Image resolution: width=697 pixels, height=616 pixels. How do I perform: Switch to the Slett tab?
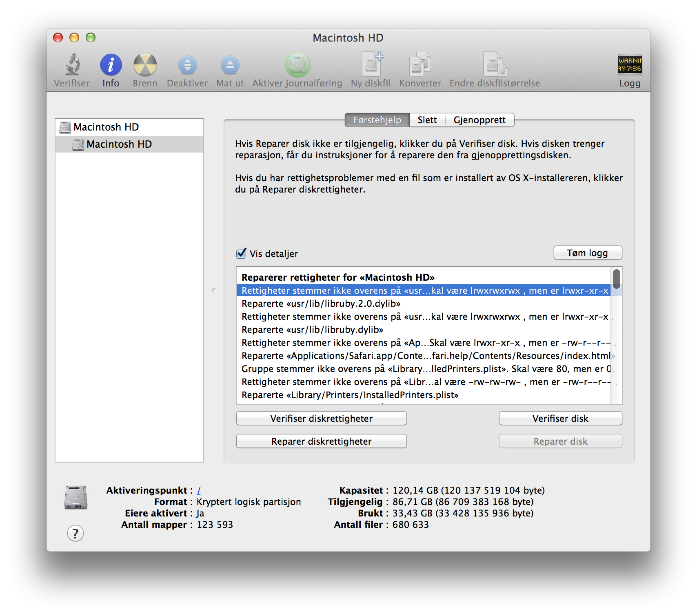[x=427, y=120]
